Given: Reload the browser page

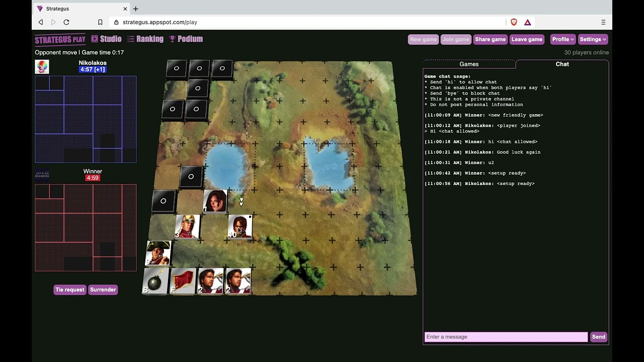Looking at the screenshot, I should tap(66, 22).
